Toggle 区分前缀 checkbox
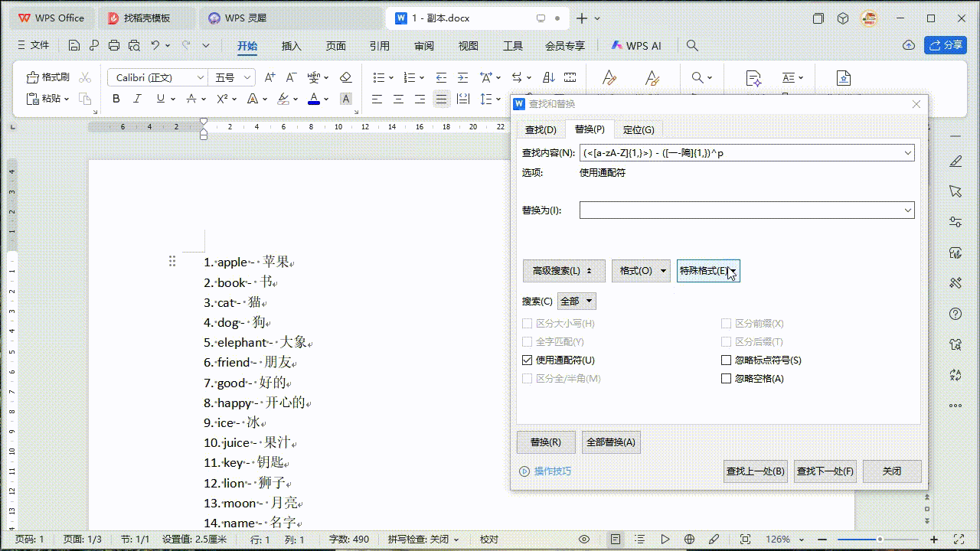The width and height of the screenshot is (980, 551). point(727,324)
